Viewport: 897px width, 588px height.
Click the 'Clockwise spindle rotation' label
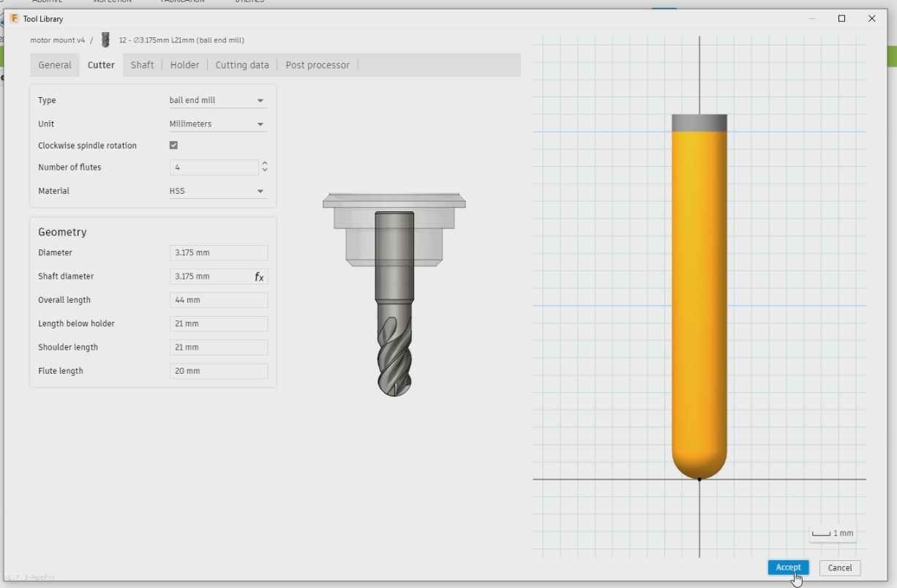[x=87, y=146]
